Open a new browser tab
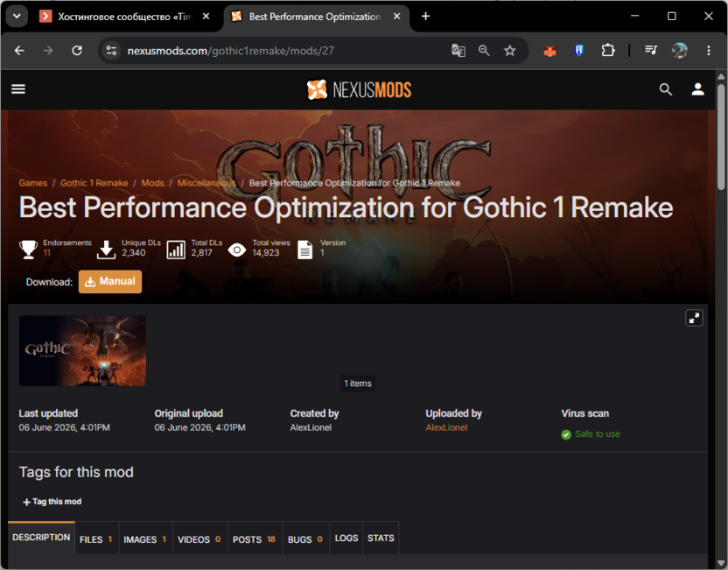Screen dimensions: 728x570 coord(425,17)
